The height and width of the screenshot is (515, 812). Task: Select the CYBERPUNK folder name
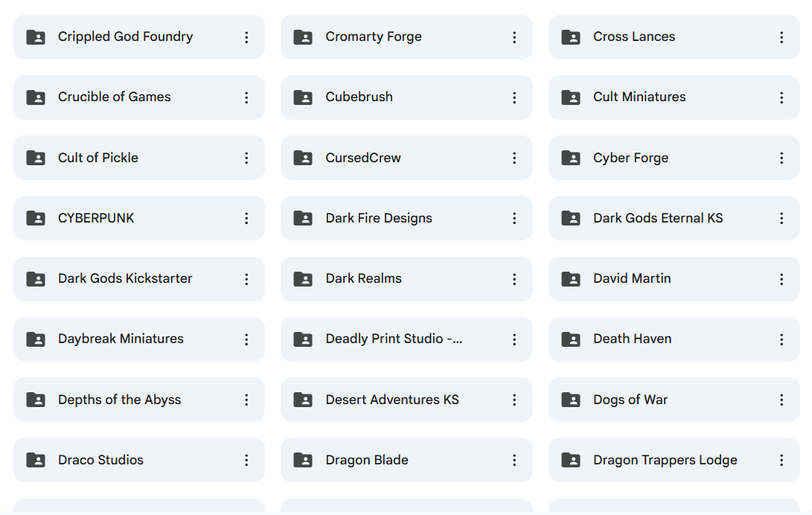tap(96, 218)
